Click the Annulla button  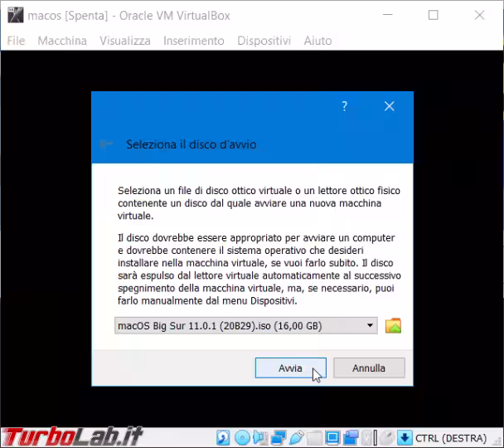(x=369, y=368)
